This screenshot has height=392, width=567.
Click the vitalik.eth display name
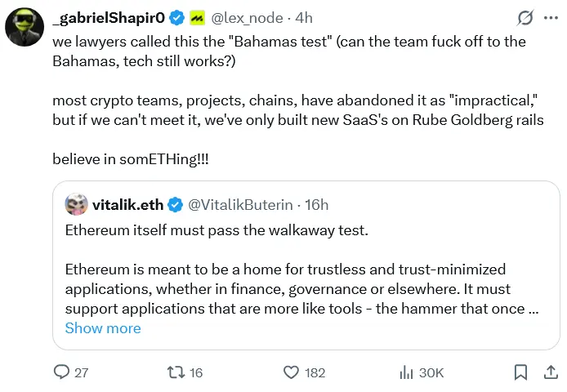click(128, 204)
